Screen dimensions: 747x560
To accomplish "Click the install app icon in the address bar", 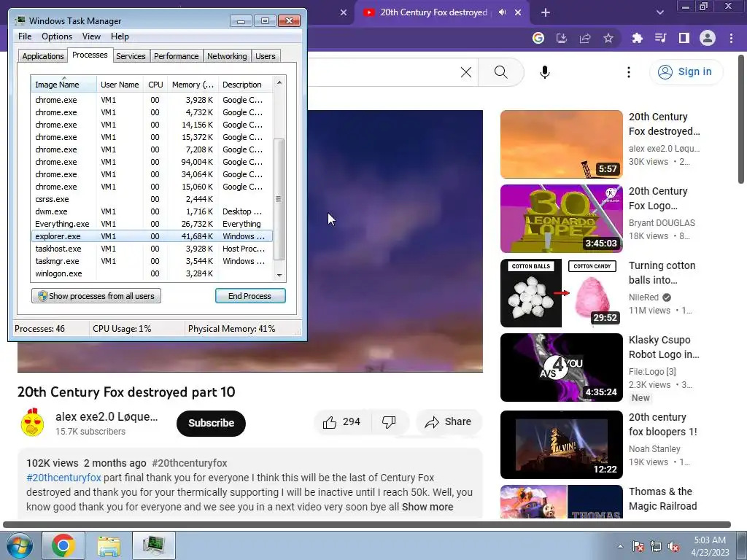I will [562, 38].
